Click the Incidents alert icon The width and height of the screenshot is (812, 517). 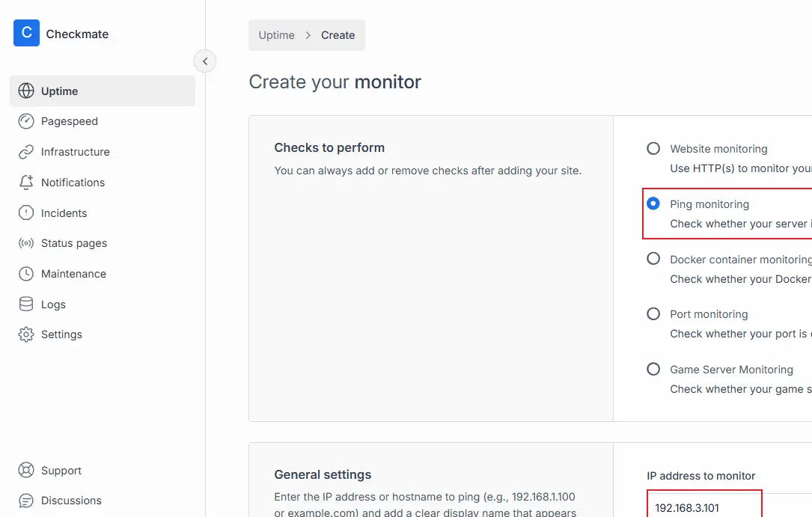click(26, 213)
